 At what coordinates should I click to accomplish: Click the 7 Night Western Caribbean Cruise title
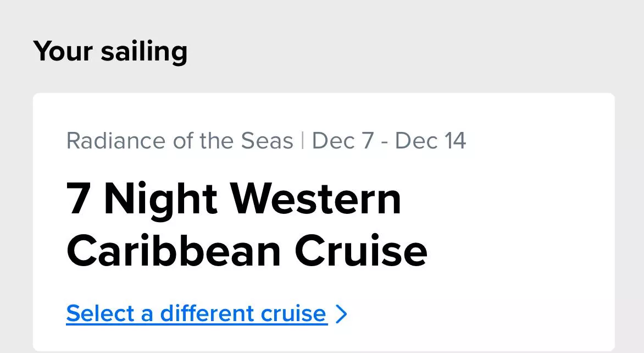pyautogui.click(x=247, y=225)
